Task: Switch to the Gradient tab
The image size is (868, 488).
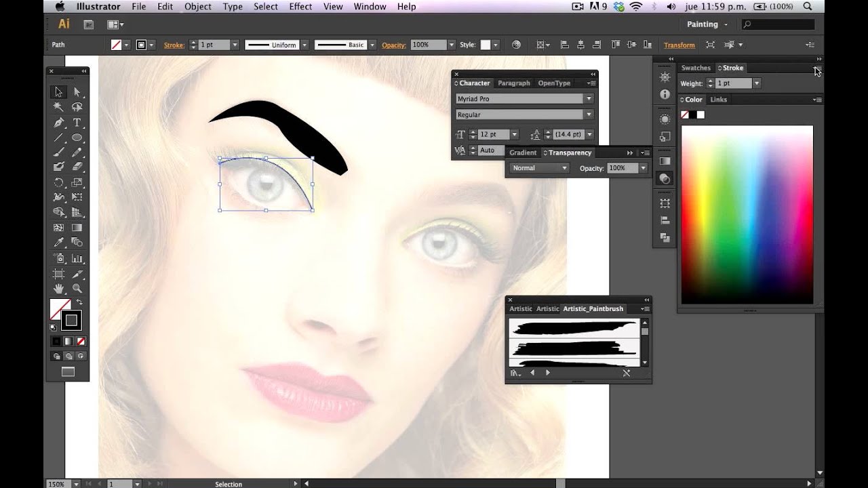Action: tap(523, 152)
